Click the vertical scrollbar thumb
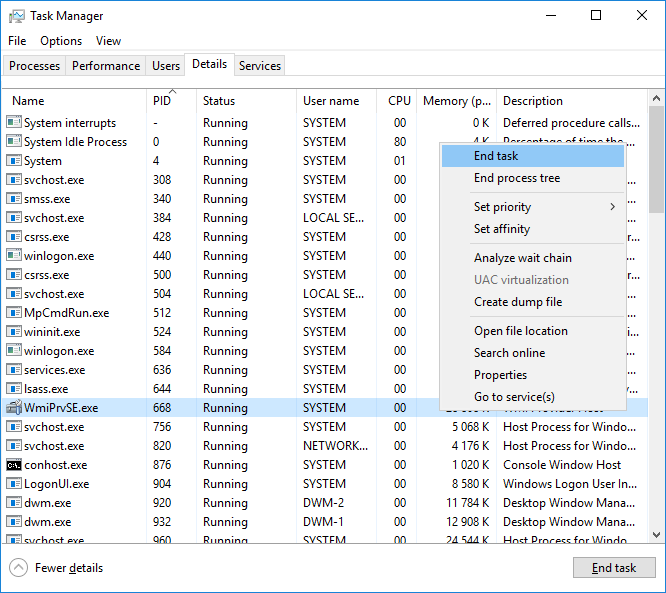This screenshot has width=666, height=593. [656, 160]
